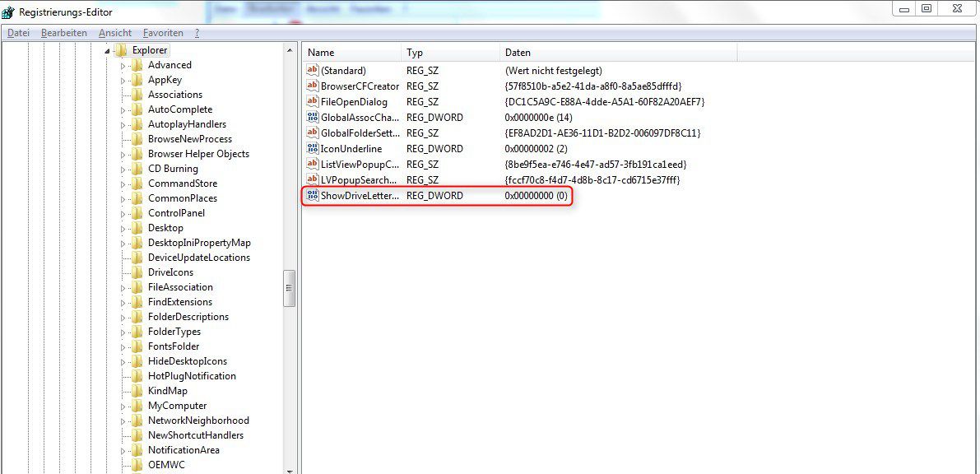Open the Datei menu
The image size is (980, 474).
point(18,32)
